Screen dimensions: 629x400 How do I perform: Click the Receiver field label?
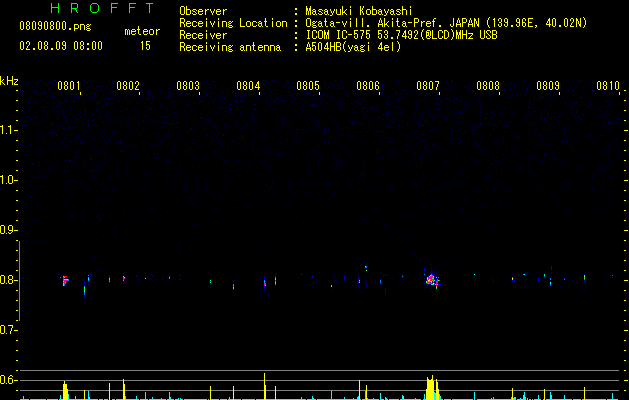[203, 35]
